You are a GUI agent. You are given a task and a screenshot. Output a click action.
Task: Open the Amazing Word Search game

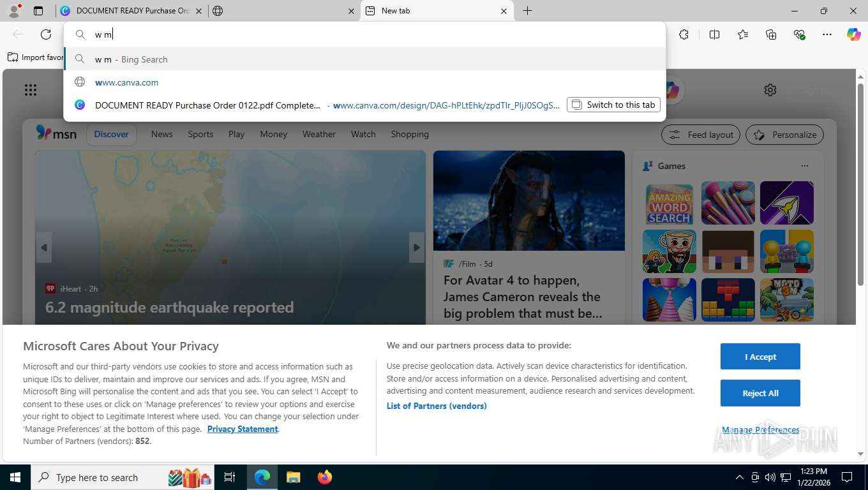coord(670,203)
